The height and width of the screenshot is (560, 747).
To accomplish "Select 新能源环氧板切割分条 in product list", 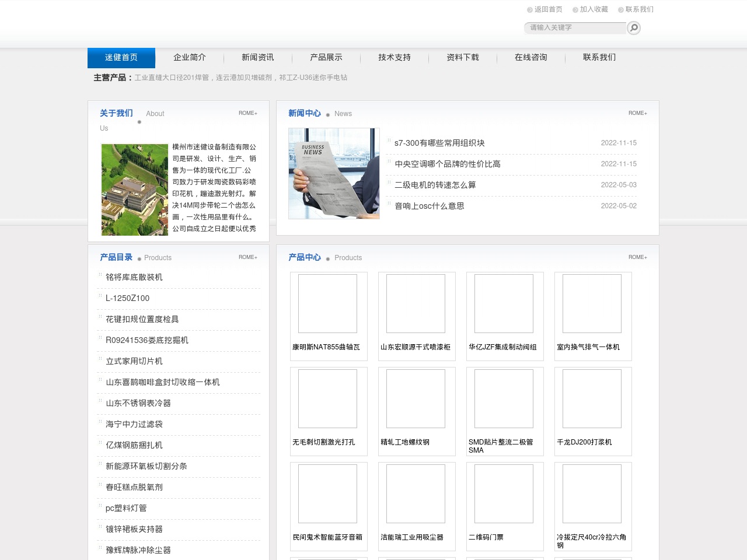I will coord(146,467).
